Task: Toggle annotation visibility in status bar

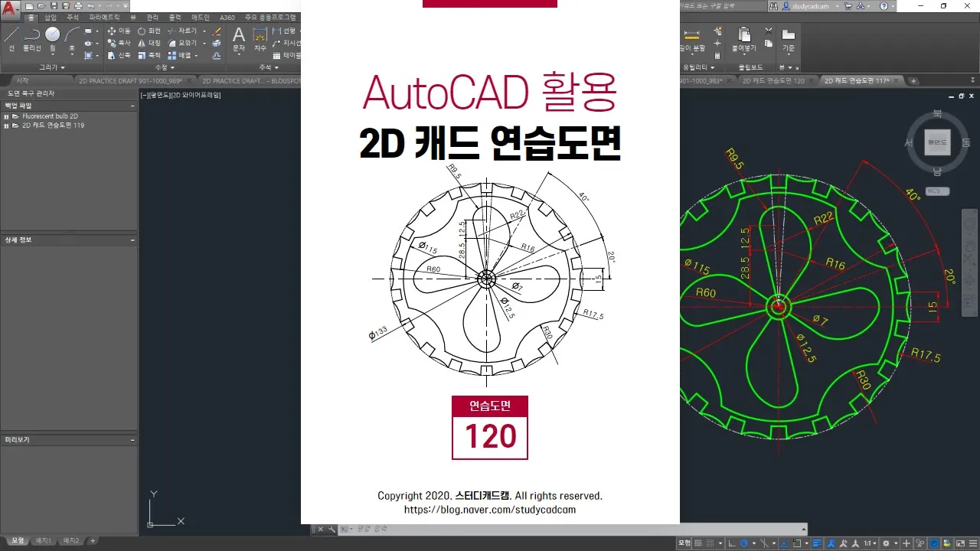Action: [831, 543]
